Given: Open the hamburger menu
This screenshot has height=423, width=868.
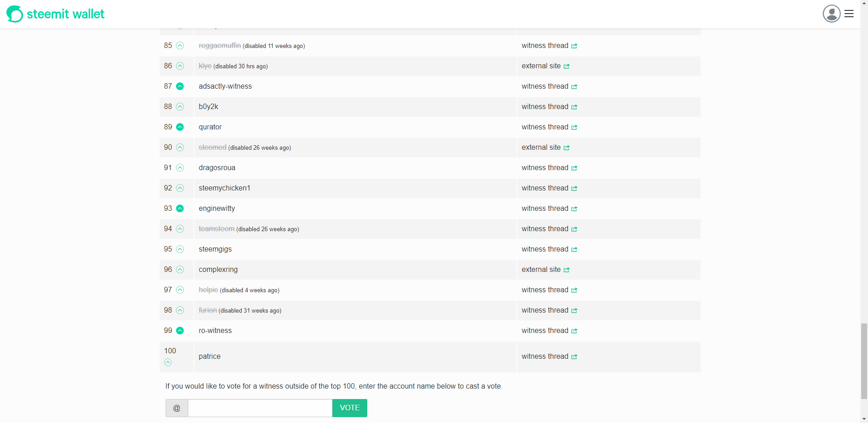Looking at the screenshot, I should click(x=849, y=14).
